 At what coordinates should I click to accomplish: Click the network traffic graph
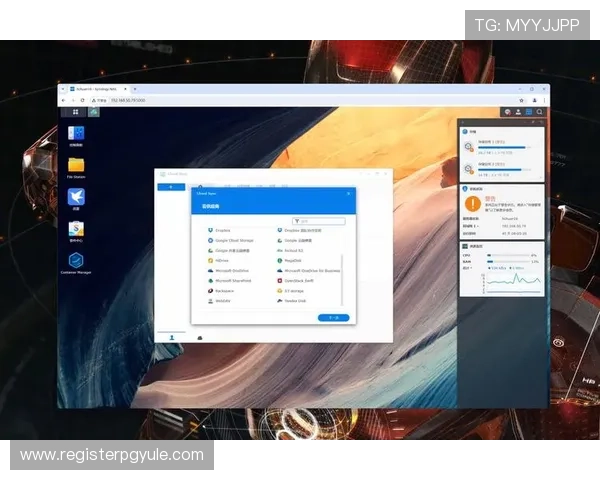click(513, 283)
